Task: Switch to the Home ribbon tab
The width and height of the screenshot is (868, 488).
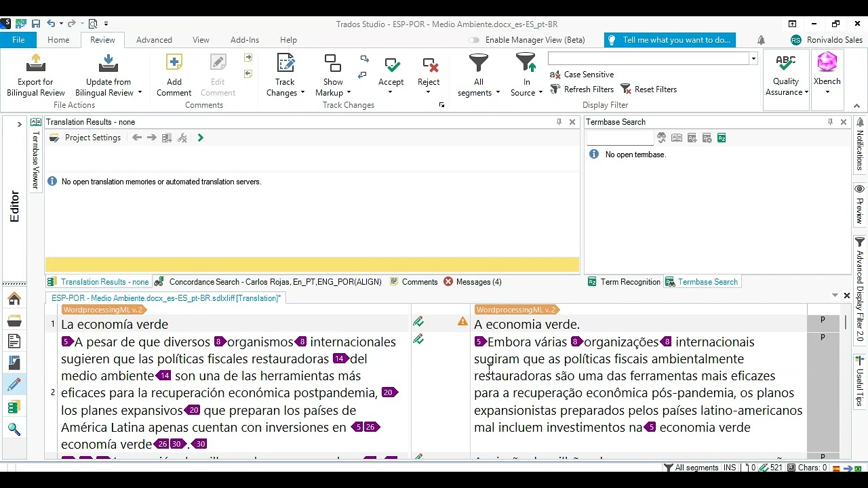Action: [58, 40]
